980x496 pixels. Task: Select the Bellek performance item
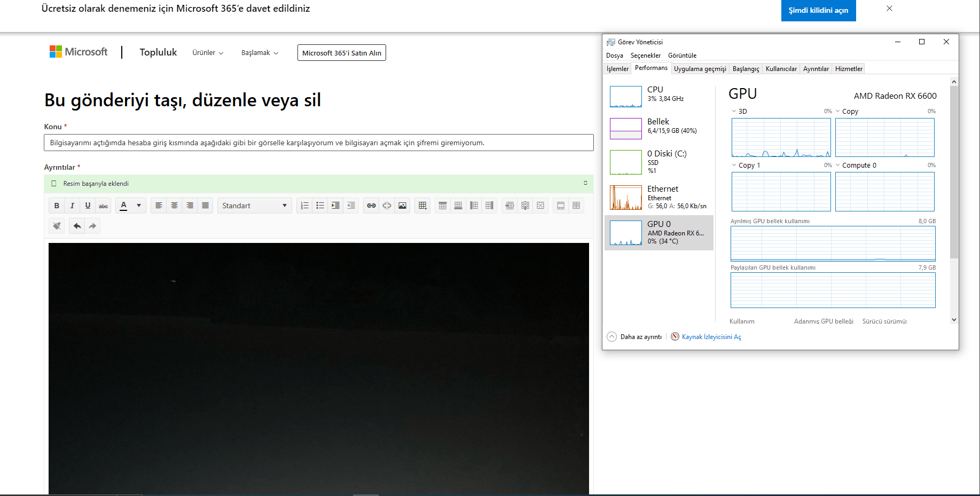pos(659,128)
